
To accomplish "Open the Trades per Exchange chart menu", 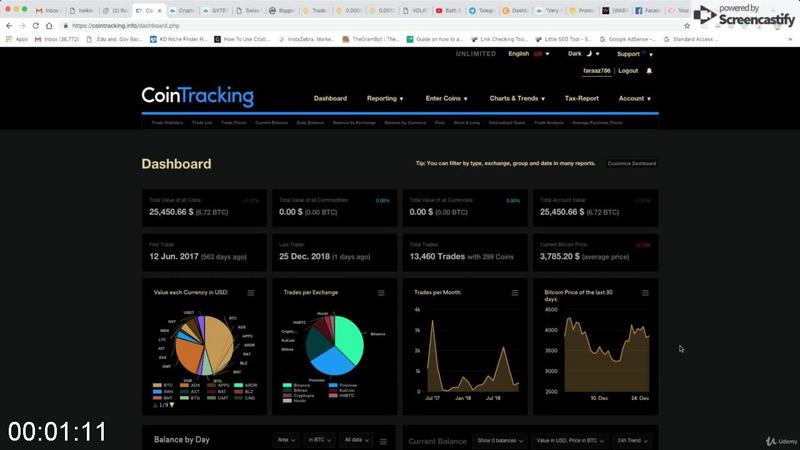I will [381, 293].
